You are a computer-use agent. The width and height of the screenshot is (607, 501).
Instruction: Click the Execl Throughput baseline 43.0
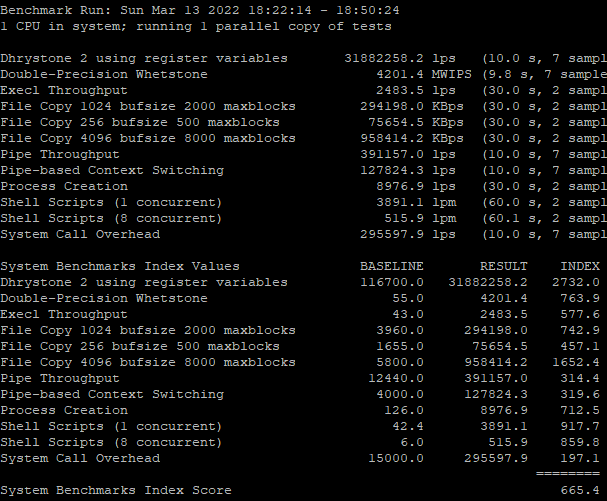tap(408, 314)
